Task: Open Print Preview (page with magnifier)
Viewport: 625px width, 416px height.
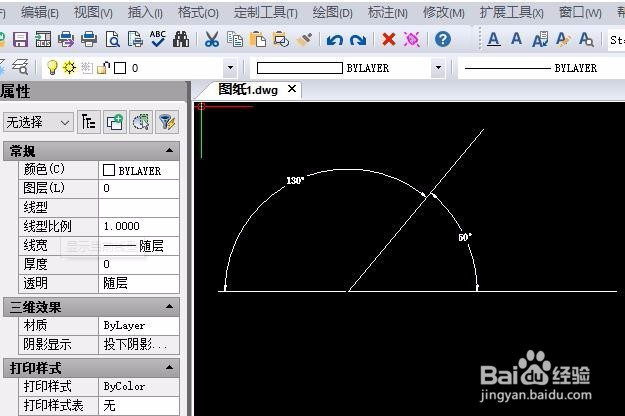Action: [112, 39]
